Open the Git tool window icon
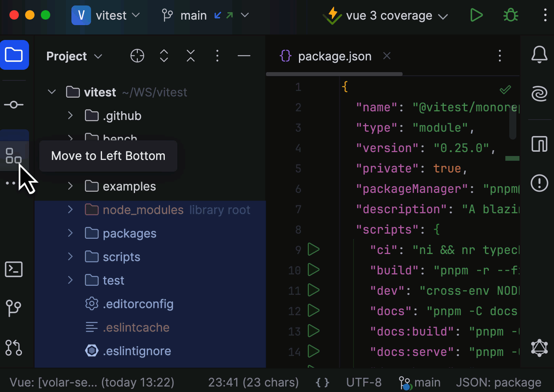Screen dimensions: 554x392 pyautogui.click(x=14, y=308)
